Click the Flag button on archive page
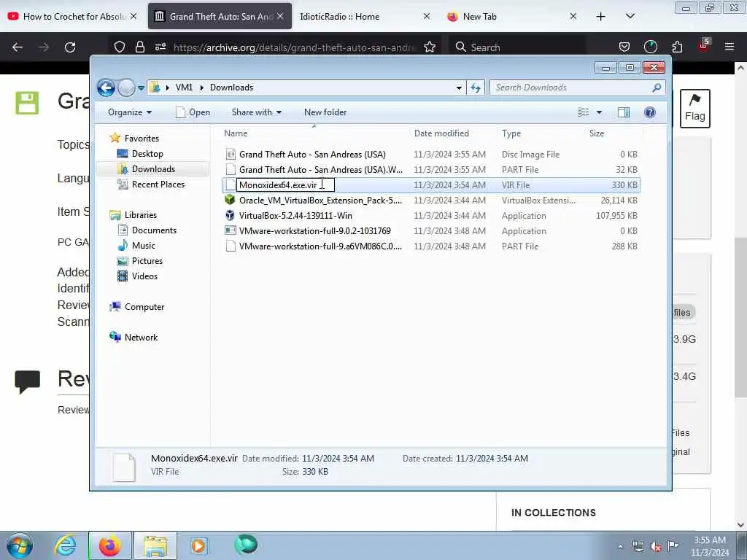This screenshot has width=747, height=560. 694,108
